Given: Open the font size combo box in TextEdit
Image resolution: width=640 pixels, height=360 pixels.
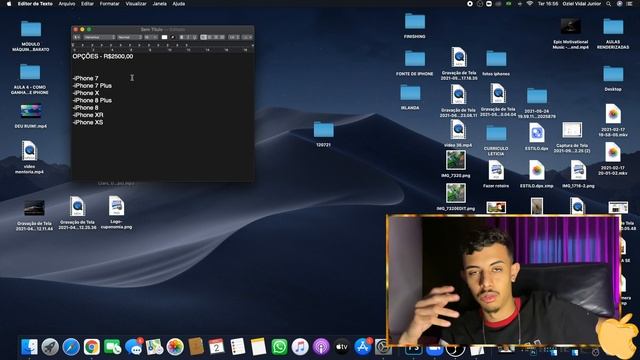Looking at the screenshot, I should click(x=151, y=37).
